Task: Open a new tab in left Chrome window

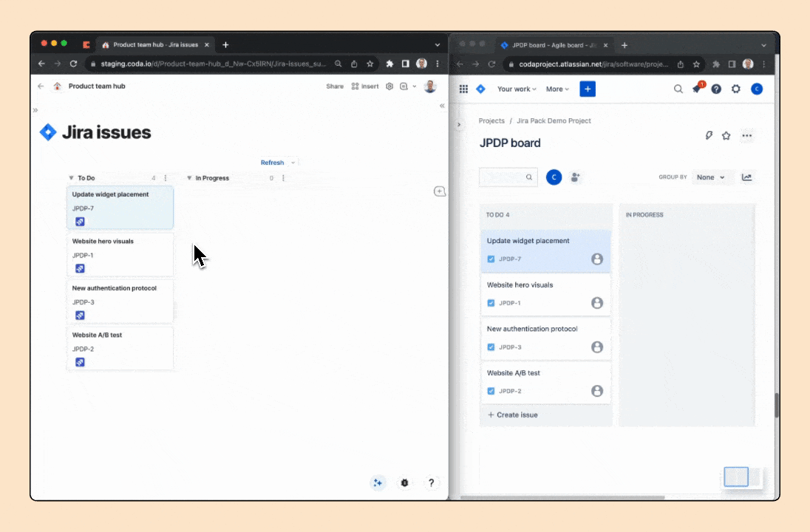Action: click(225, 45)
